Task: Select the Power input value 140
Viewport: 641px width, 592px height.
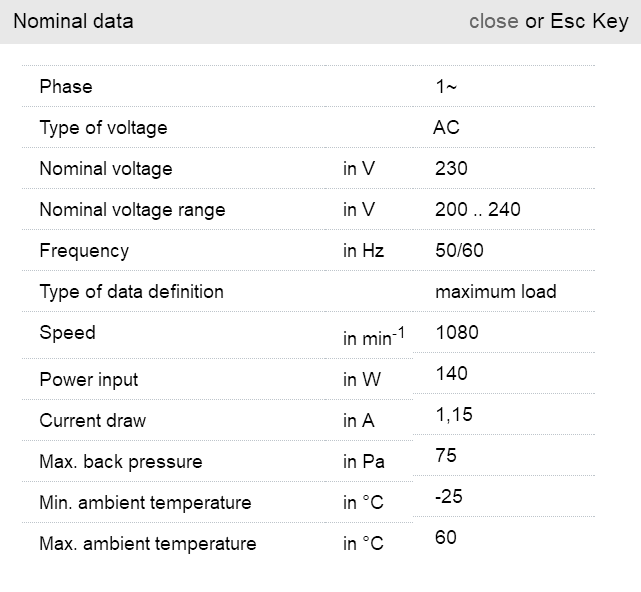Action: click(x=451, y=374)
